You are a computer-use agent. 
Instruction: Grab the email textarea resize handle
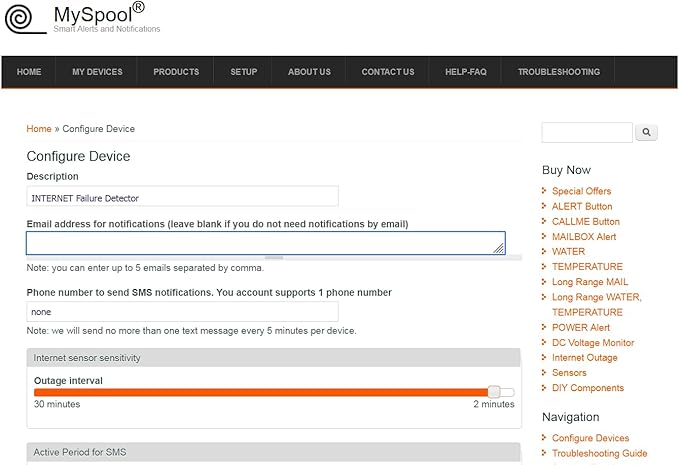(x=498, y=248)
